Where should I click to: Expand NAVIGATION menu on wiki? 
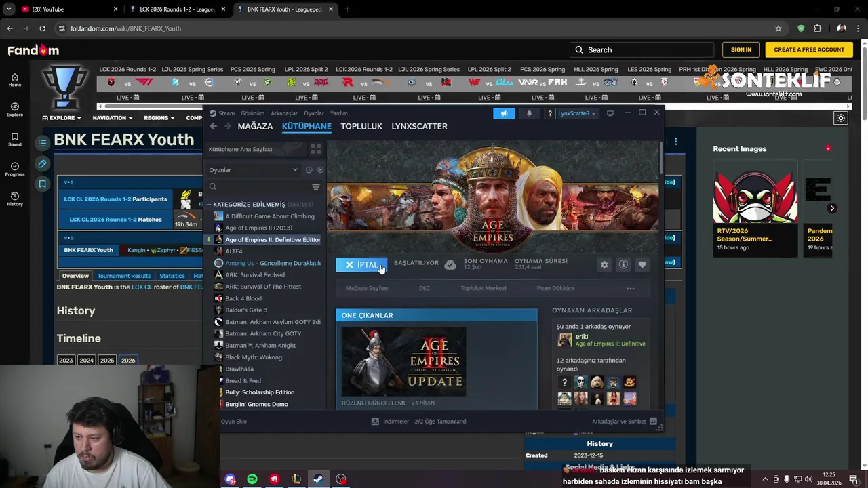pos(113,118)
